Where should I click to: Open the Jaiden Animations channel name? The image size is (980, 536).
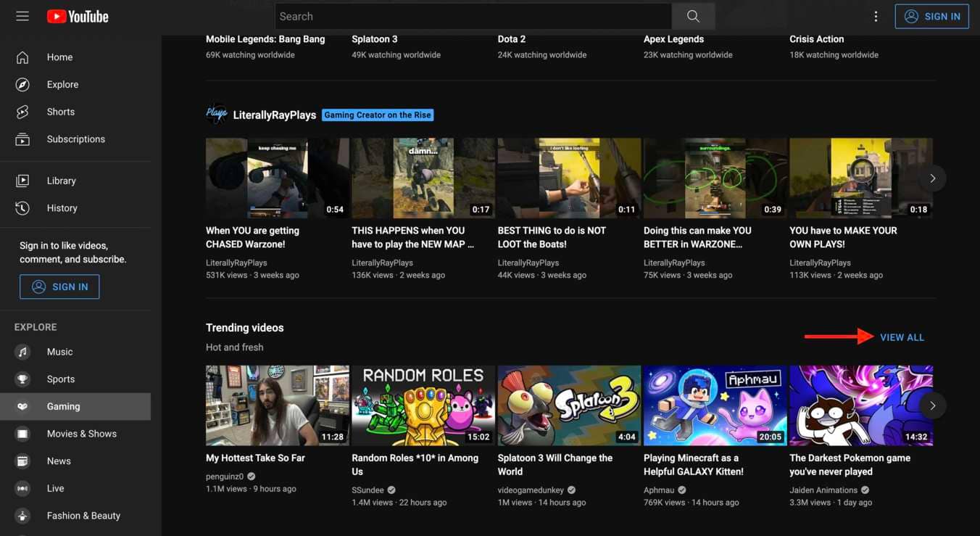(823, 490)
